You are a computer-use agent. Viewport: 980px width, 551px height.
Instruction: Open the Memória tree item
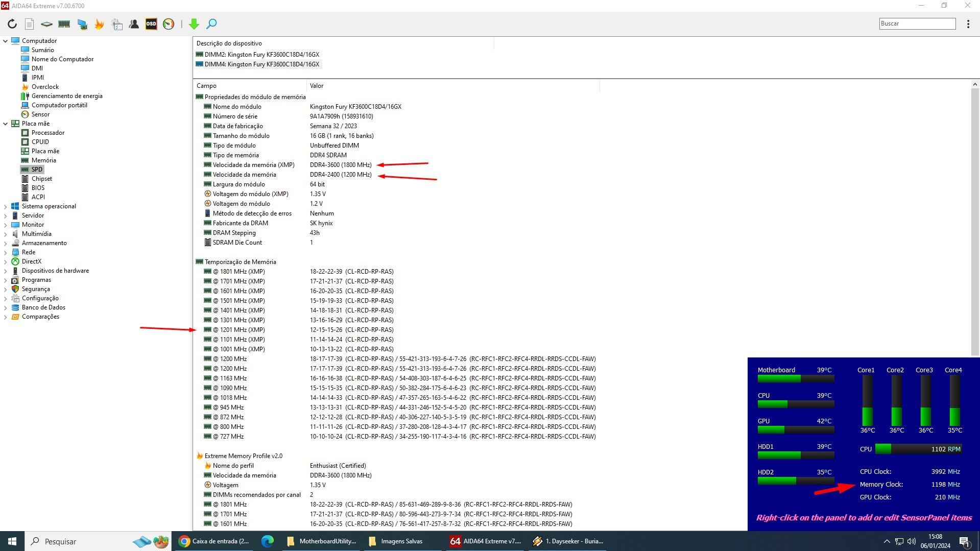tap(43, 160)
